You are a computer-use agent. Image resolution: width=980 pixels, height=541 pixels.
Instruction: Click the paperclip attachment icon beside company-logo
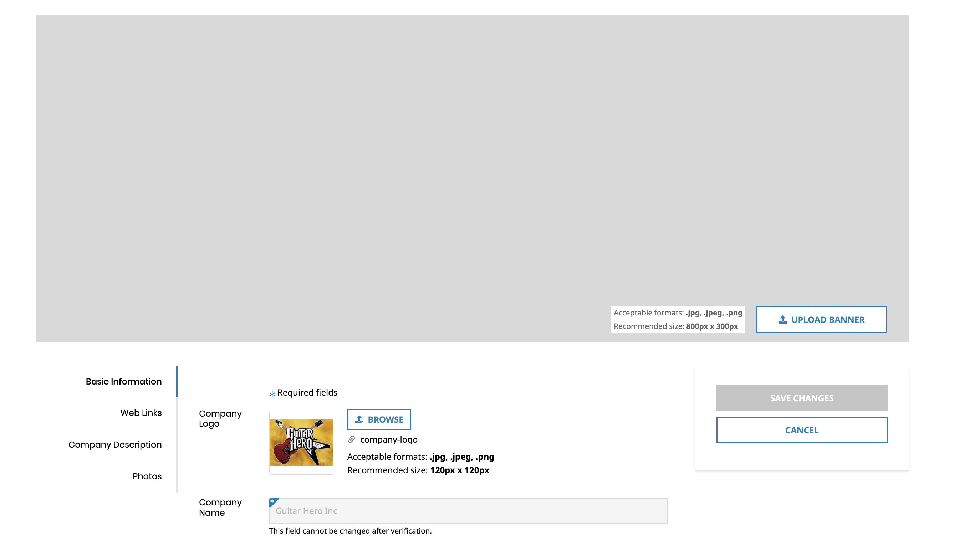(352, 439)
